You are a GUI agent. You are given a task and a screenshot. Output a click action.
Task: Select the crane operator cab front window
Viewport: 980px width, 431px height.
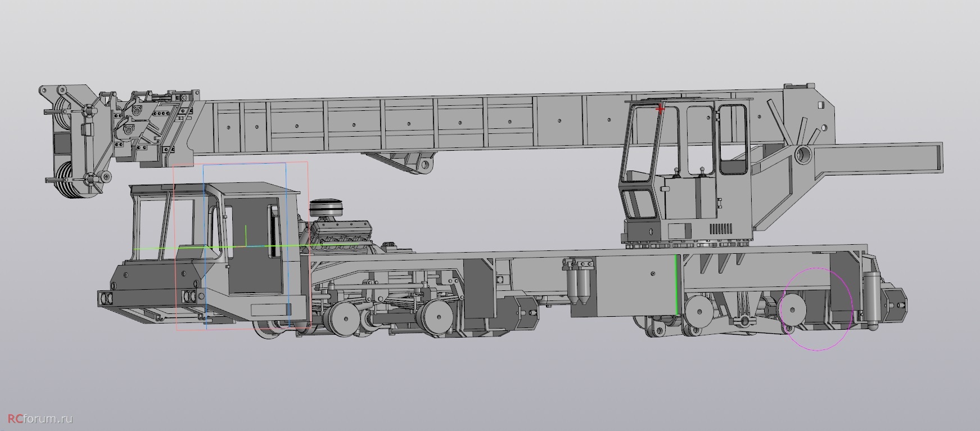pyautogui.click(x=641, y=143)
